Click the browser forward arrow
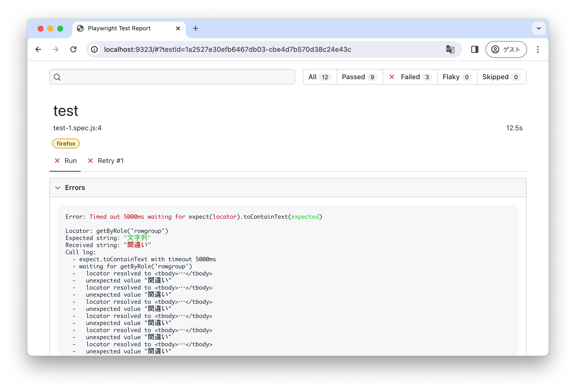This screenshot has height=392, width=576. [56, 49]
